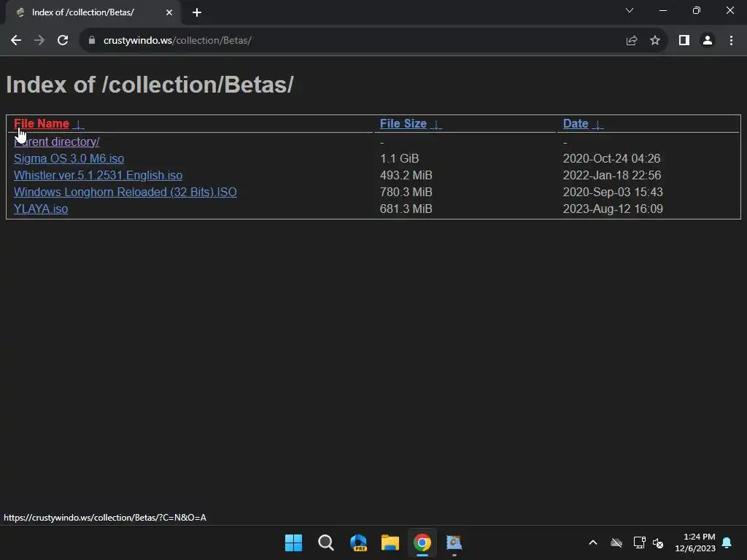747x560 pixels.
Task: Sort by Date header
Action: coord(576,124)
